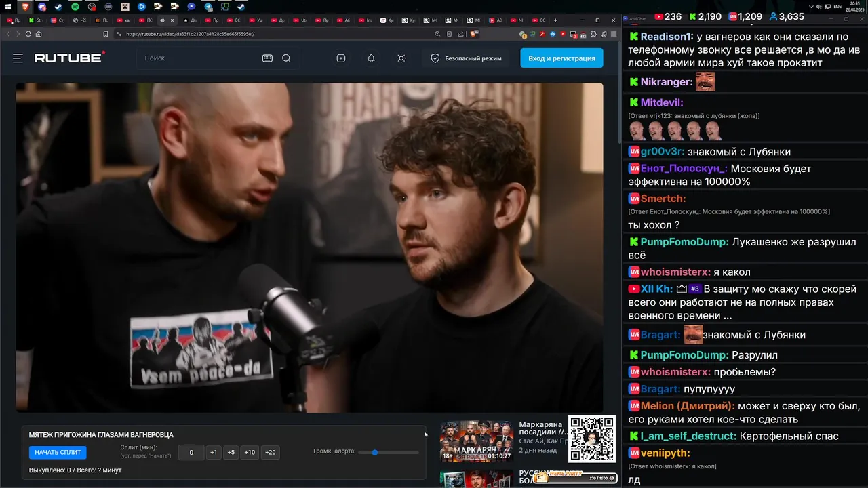868x488 pixels.
Task: Adjust the Громк. алерта volume slider
Action: (x=389, y=452)
